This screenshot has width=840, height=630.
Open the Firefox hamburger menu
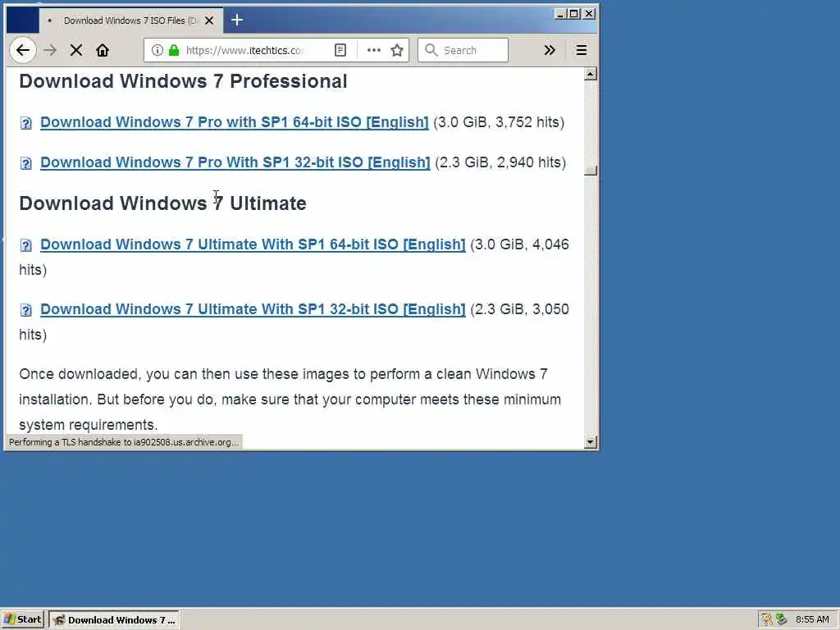(x=582, y=50)
